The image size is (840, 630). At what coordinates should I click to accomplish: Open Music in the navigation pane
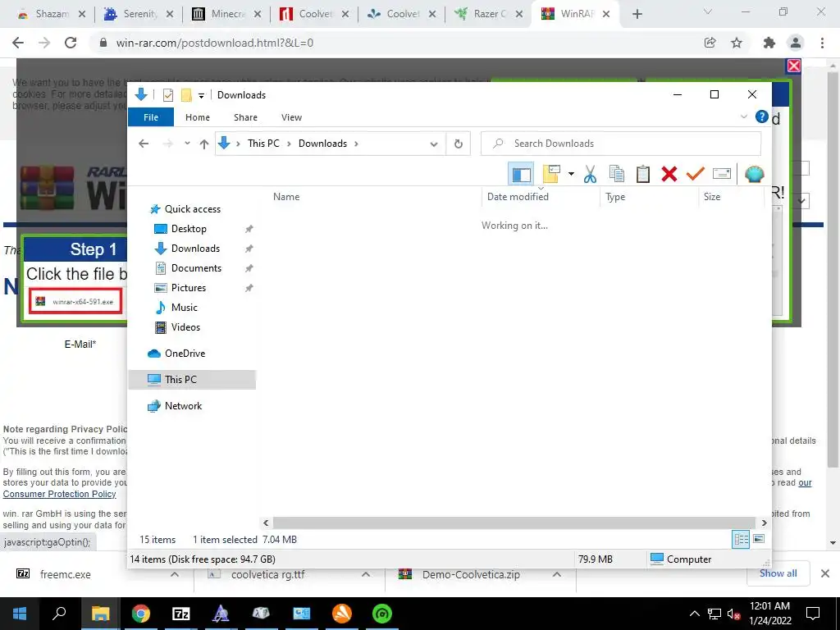coord(185,308)
